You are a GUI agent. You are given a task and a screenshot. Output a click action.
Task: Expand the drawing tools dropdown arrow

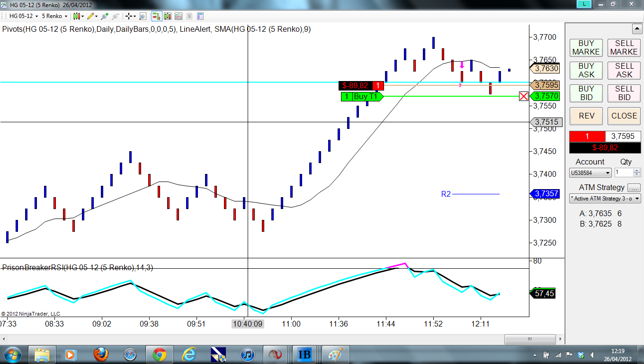(97, 16)
